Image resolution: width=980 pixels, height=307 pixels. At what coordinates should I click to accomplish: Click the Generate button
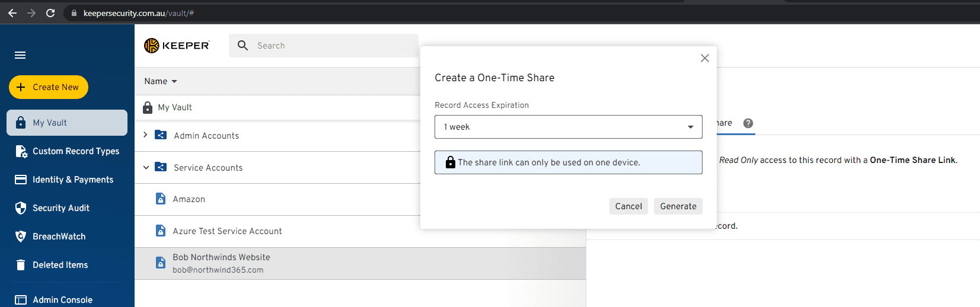(678, 206)
